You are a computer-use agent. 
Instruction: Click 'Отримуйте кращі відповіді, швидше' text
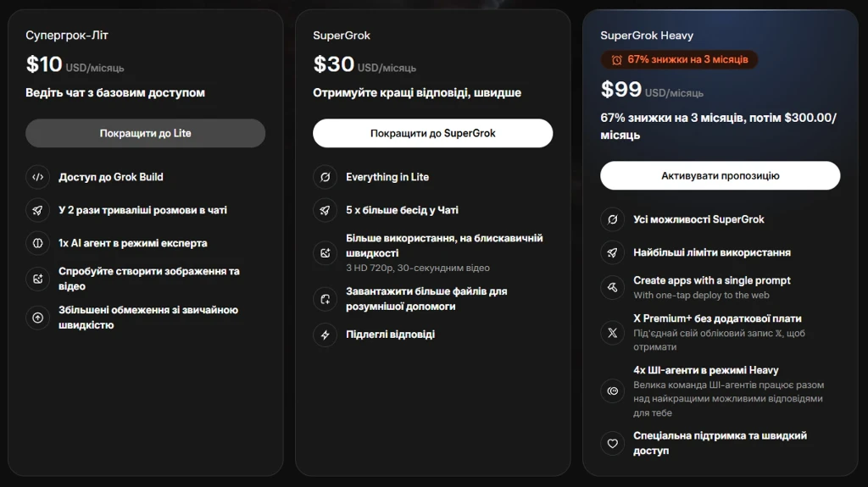pos(417,93)
